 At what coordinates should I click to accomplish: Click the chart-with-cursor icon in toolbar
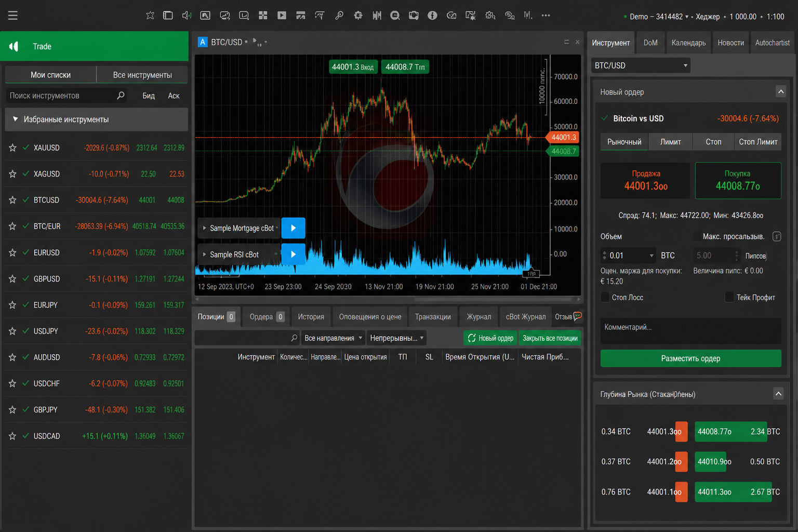pyautogui.click(x=471, y=16)
